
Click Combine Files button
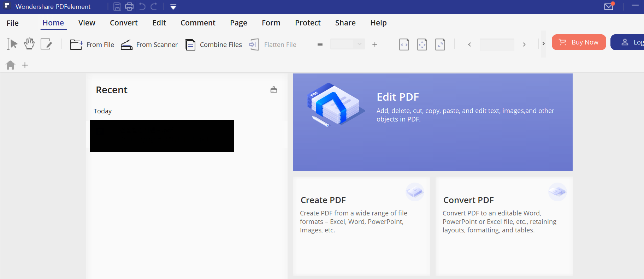pyautogui.click(x=213, y=45)
